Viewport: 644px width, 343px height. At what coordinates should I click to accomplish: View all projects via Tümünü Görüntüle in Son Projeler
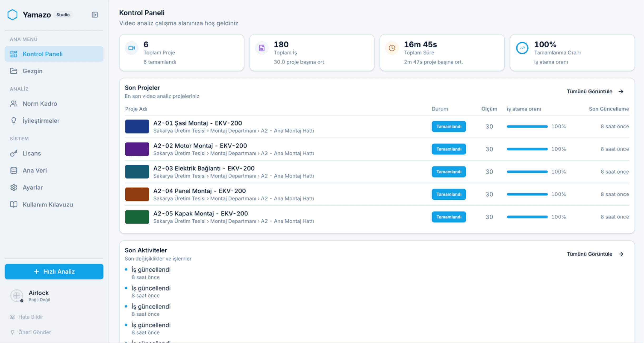click(595, 92)
